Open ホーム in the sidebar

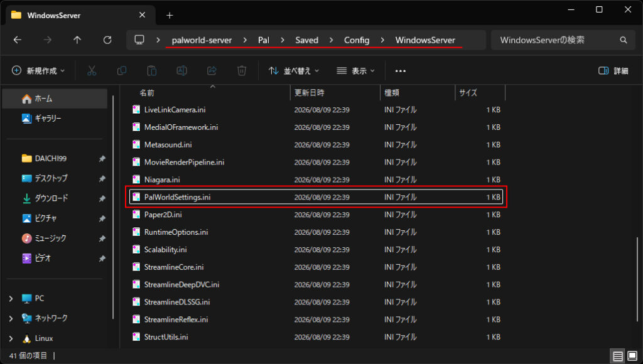(x=55, y=99)
